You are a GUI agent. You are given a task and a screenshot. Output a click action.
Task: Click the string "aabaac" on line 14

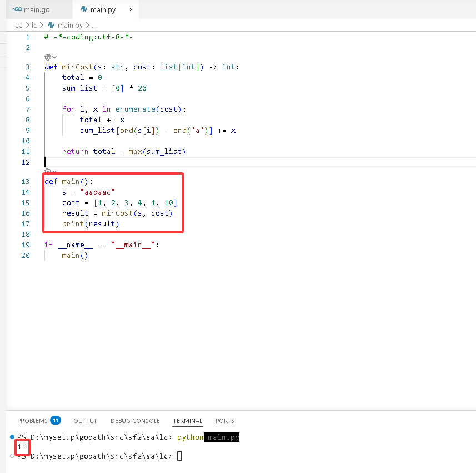point(97,192)
